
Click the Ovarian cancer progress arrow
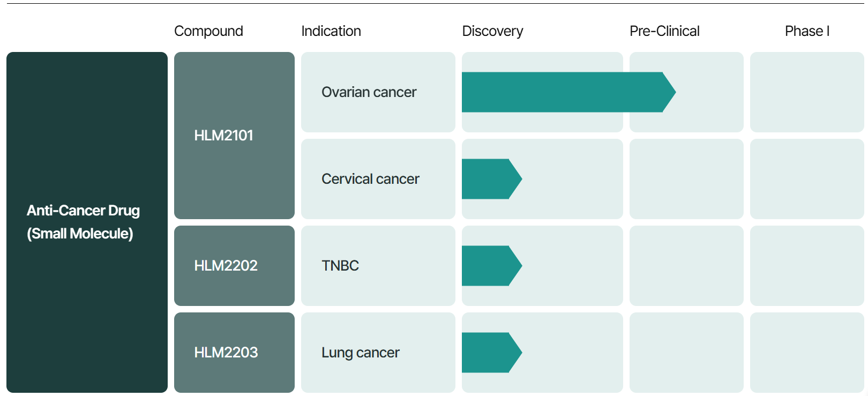tap(568, 92)
